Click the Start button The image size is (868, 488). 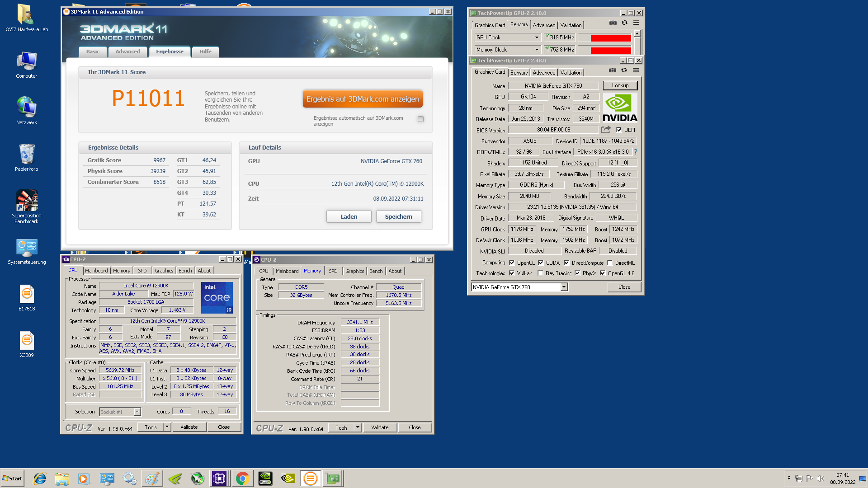coord(12,479)
